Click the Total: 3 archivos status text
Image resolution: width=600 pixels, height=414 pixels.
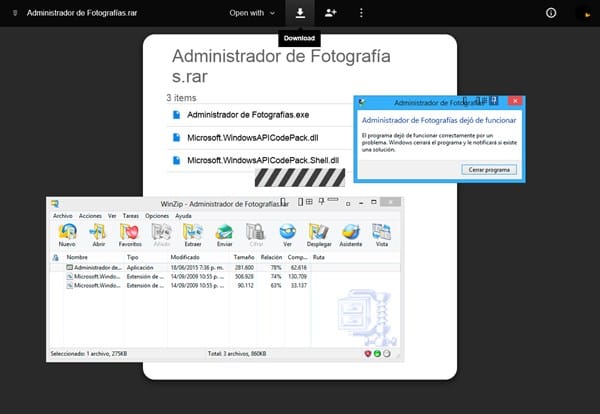(x=236, y=354)
